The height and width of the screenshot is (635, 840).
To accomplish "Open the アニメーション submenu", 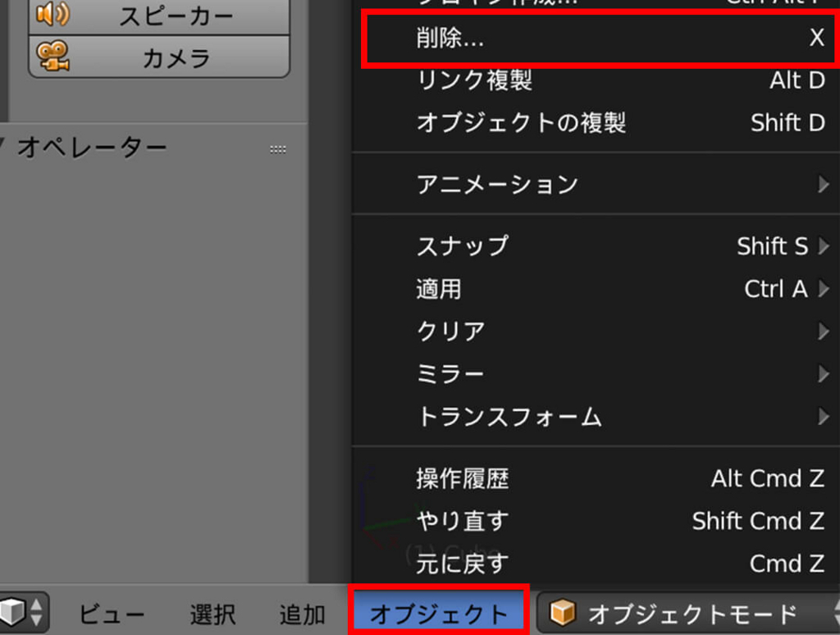I will point(596,185).
